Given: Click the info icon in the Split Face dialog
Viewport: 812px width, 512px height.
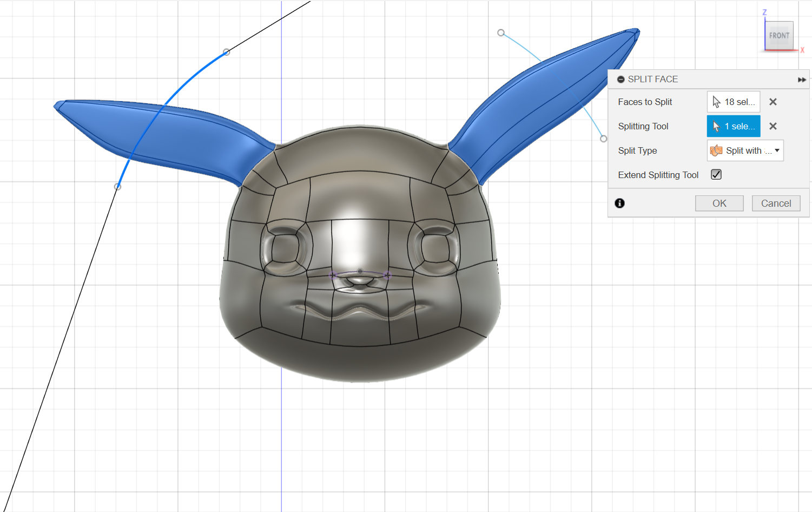Looking at the screenshot, I should click(x=620, y=203).
